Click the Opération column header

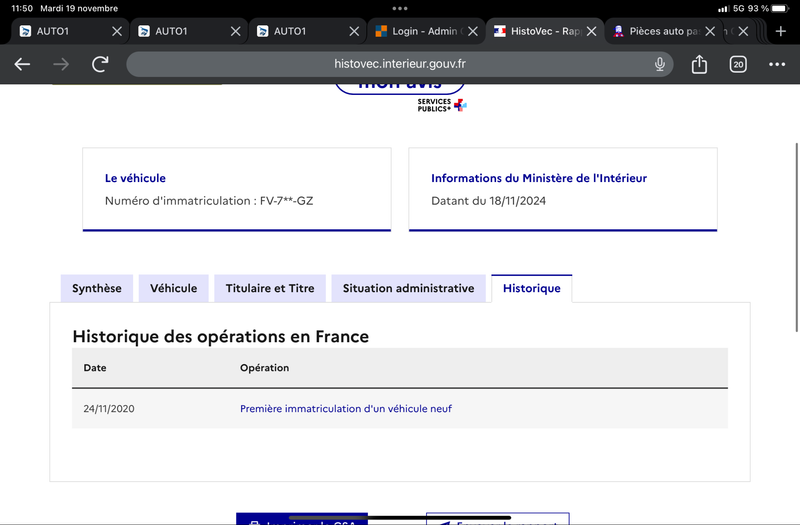[x=264, y=368]
